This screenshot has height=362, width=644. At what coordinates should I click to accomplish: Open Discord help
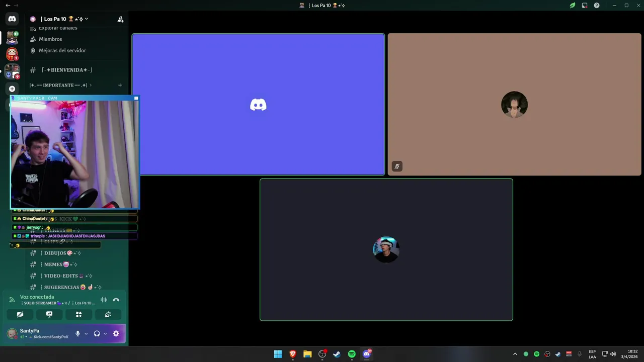click(597, 6)
